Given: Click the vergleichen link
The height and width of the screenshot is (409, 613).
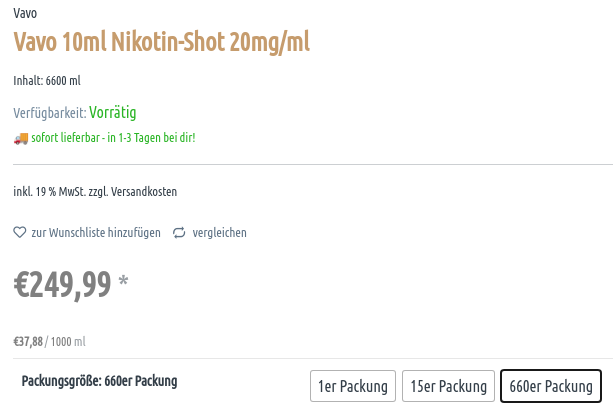Looking at the screenshot, I should point(219,233).
